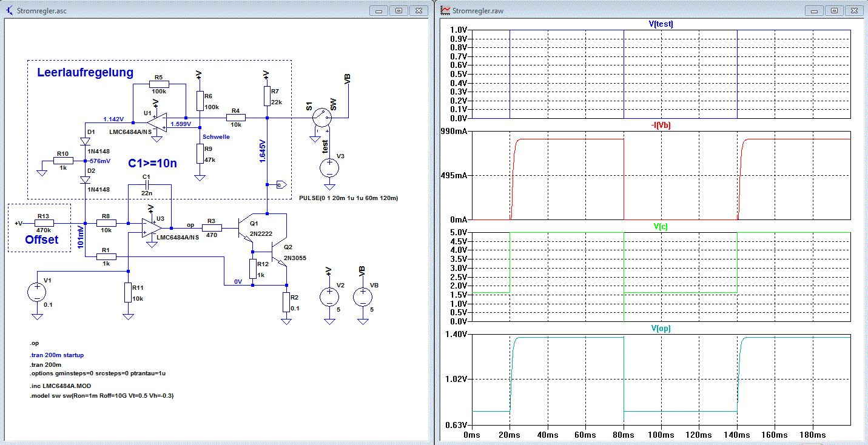Select the R2 0.1 ohm resistor
Screen dimensions: 868x445
point(286,301)
